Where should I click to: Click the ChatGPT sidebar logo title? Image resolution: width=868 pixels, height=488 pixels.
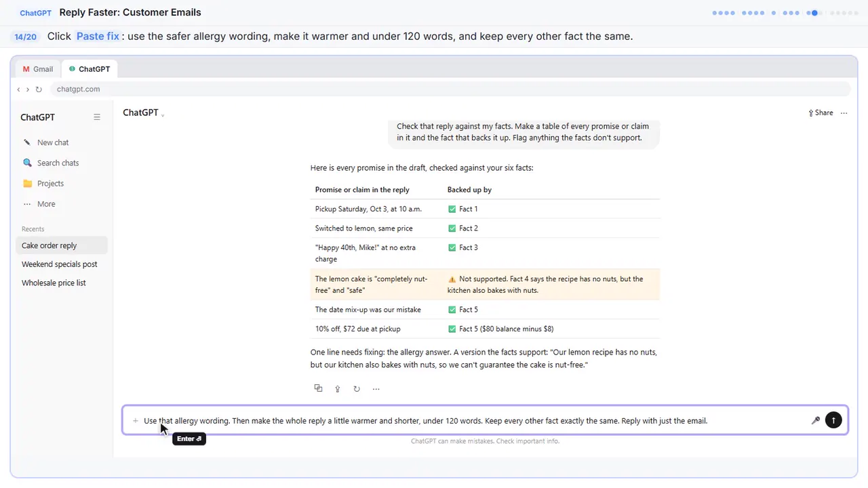click(x=37, y=117)
